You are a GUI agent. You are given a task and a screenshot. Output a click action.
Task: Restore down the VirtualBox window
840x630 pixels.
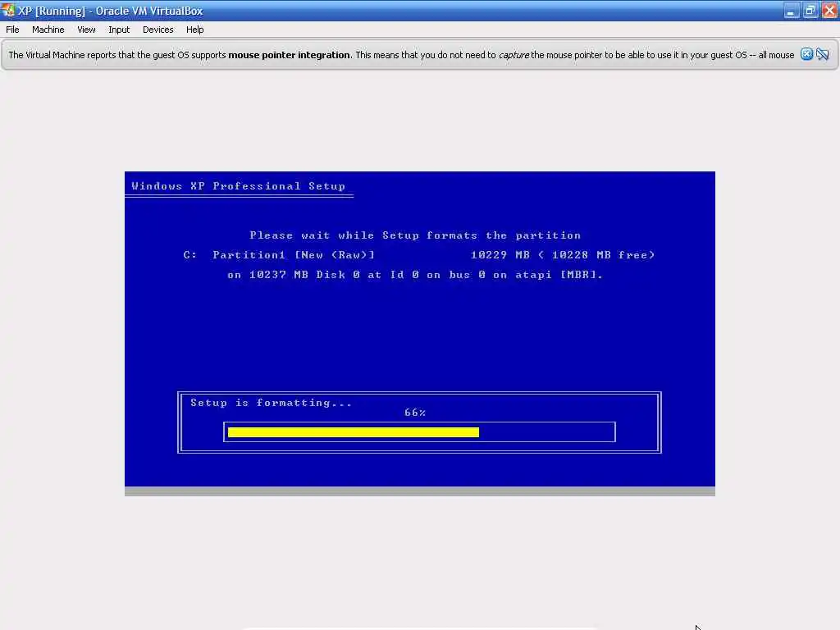[x=810, y=11]
